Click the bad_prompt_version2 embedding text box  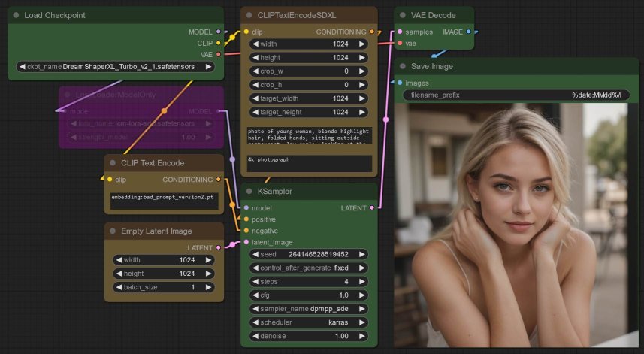[x=165, y=201]
